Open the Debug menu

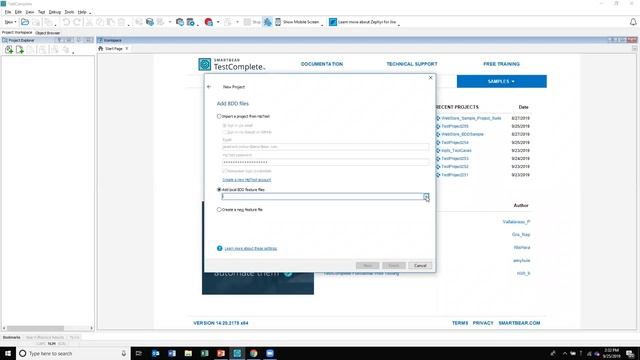point(54,12)
